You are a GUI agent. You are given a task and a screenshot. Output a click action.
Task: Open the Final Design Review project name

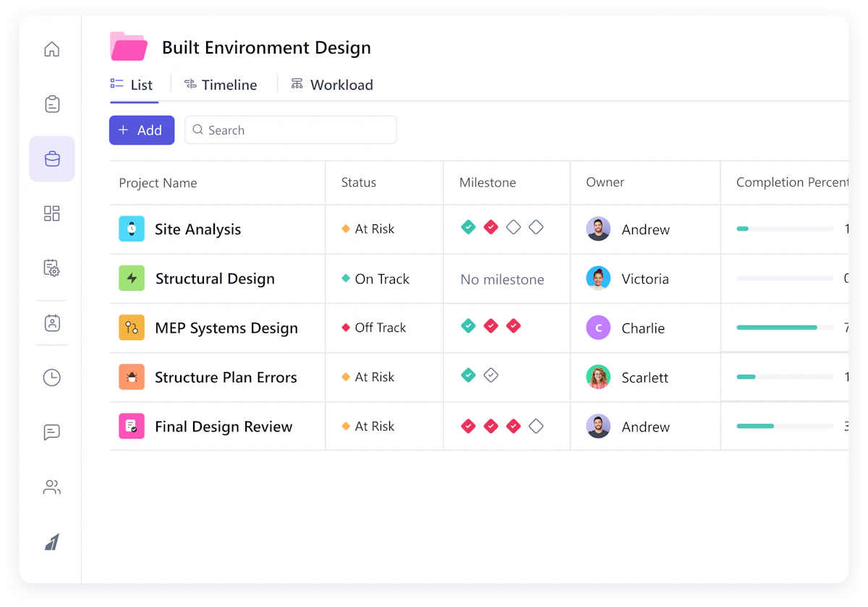224,427
